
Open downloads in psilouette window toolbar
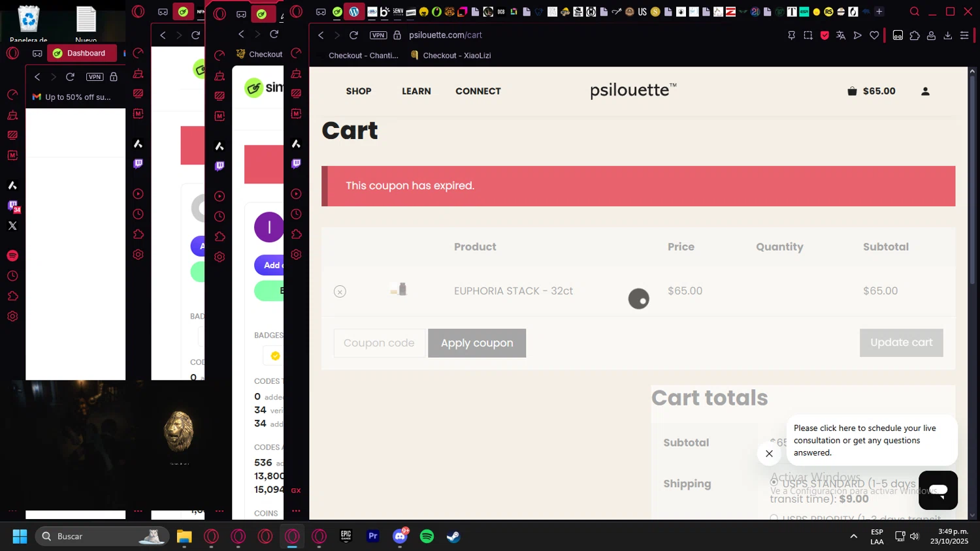pos(947,35)
